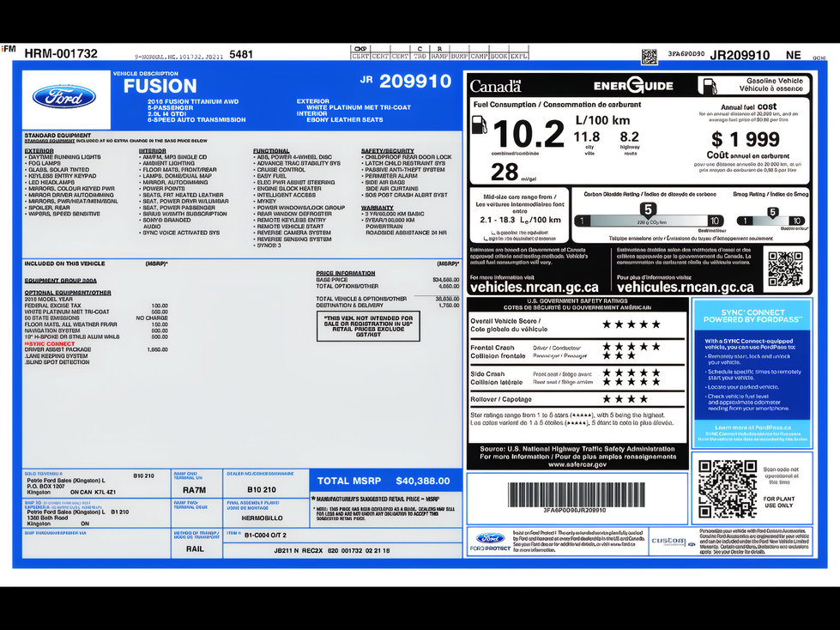Viewport: 840px width, 630px height.
Task: Click the QR code beside the vehicles.rncan.gc.ca link
Action: (x=785, y=269)
